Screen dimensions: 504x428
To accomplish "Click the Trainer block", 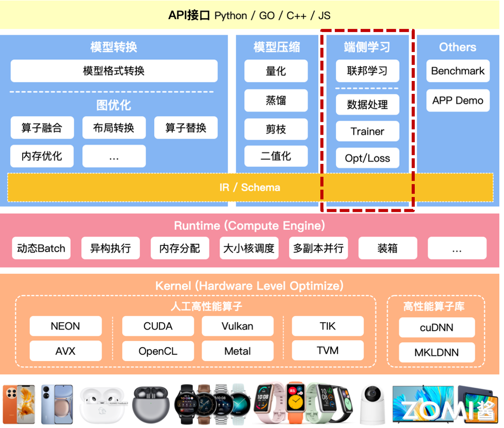I will tap(367, 131).
